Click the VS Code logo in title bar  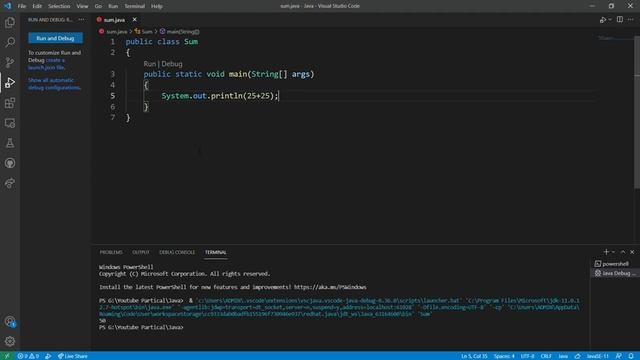[7, 6]
